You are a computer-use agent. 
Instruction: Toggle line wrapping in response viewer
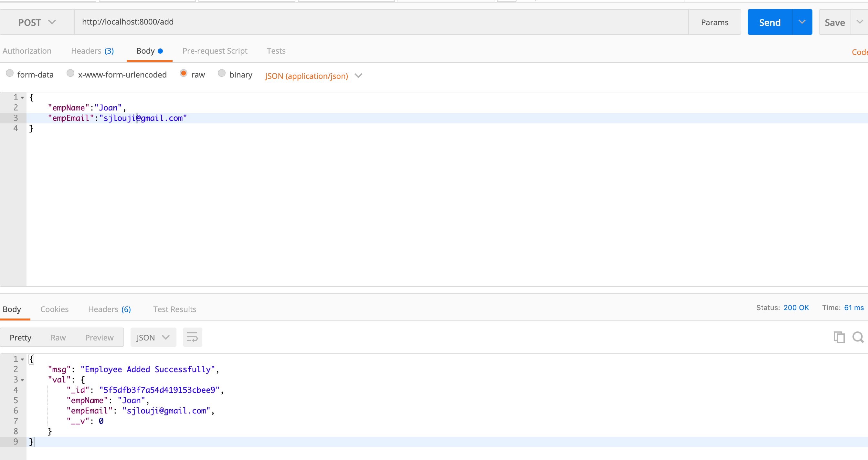coord(192,337)
